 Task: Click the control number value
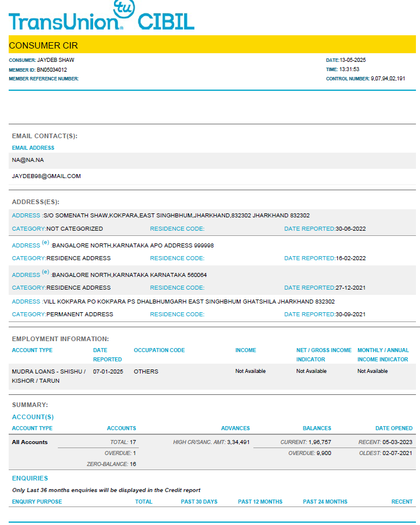tap(388, 79)
